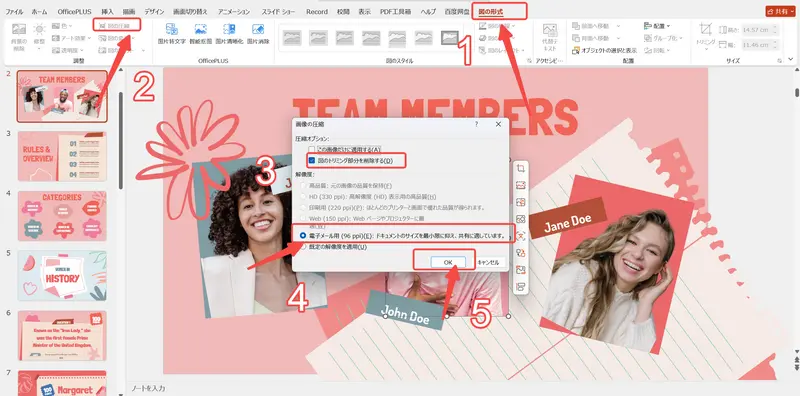This screenshot has width=800, height=396.
Task: Select slide 2 TEAM MEMBERS thumbnail
Action: 62,96
